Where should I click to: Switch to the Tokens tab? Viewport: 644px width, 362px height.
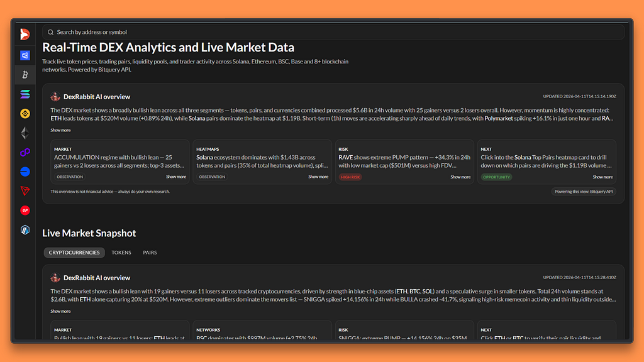121,253
